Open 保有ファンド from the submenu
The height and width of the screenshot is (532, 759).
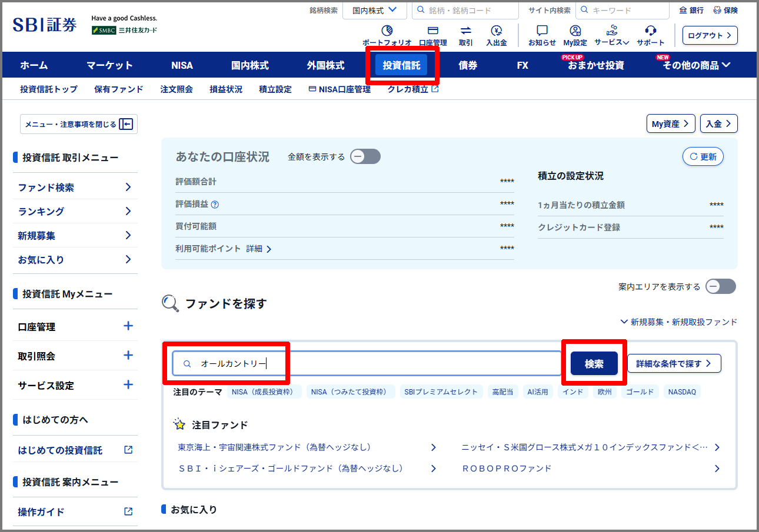click(118, 89)
